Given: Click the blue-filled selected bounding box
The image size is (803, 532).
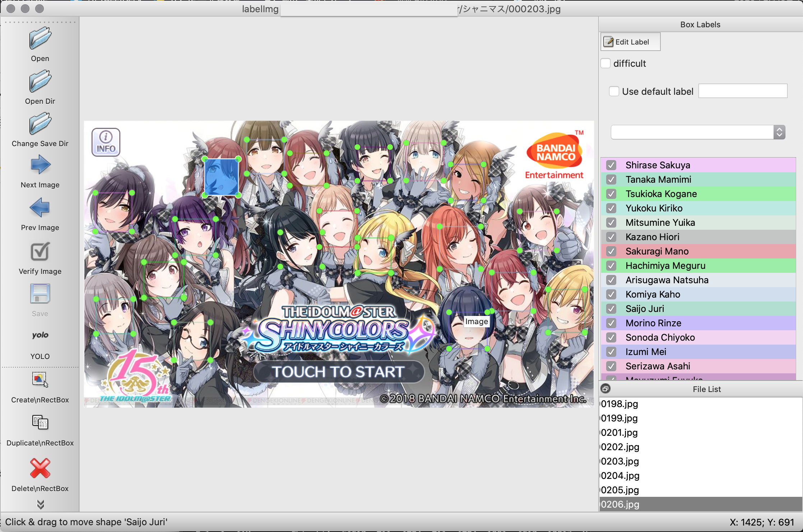Looking at the screenshot, I should point(221,177).
